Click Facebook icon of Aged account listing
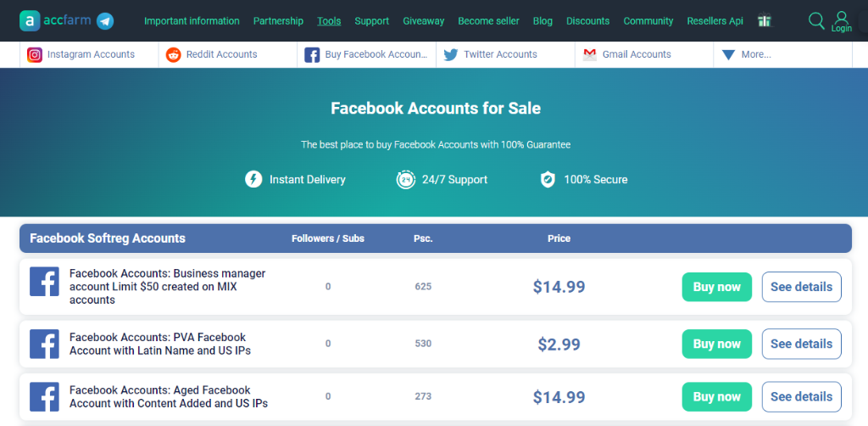This screenshot has height=426, width=868. pyautogui.click(x=44, y=396)
